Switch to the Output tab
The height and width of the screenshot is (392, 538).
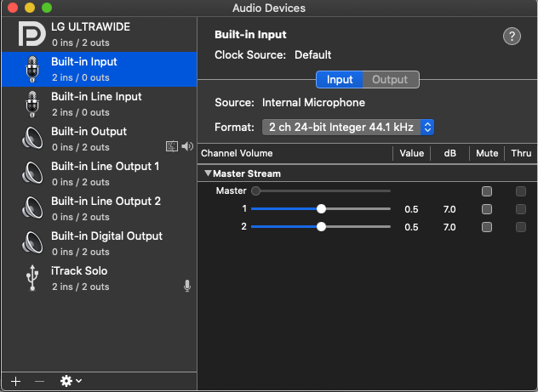click(391, 79)
